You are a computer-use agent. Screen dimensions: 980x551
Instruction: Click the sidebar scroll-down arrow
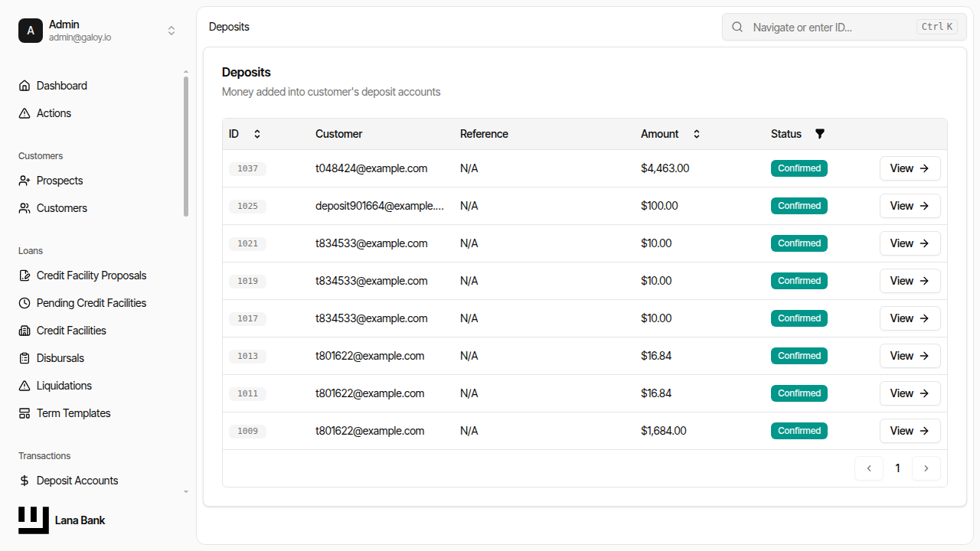[185, 492]
